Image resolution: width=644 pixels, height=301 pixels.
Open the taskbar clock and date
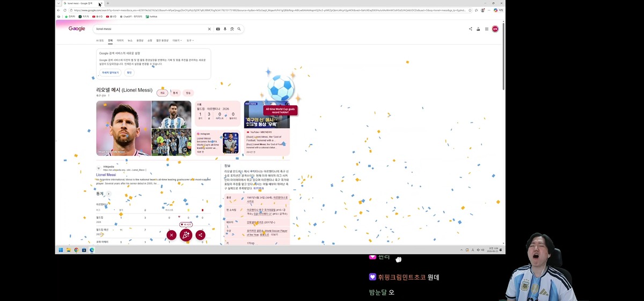(x=493, y=250)
